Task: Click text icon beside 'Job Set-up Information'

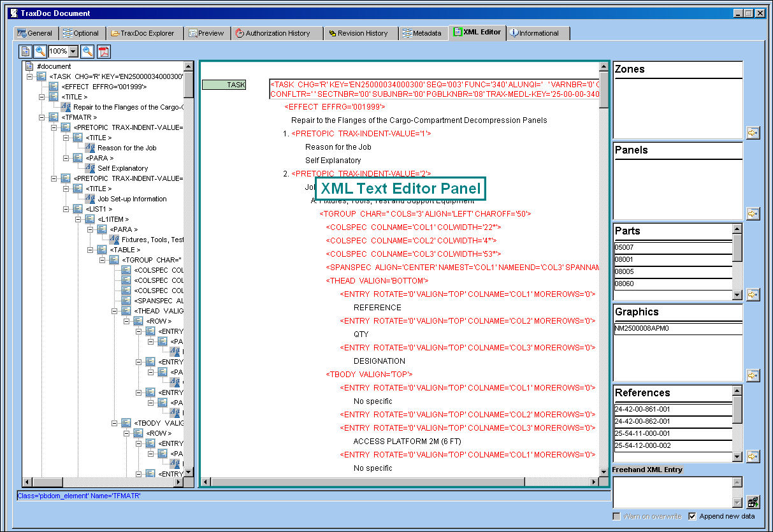Action: coord(90,199)
